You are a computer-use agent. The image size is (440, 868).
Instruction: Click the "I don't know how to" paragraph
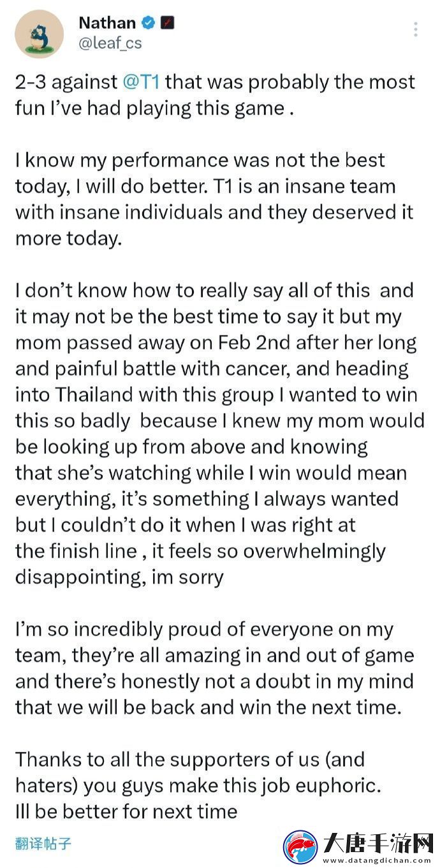tap(219, 434)
